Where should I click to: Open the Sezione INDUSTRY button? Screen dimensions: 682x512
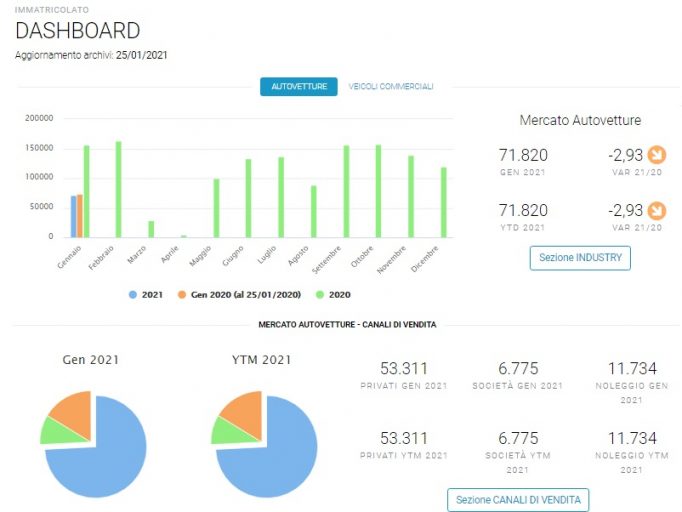[x=580, y=258]
